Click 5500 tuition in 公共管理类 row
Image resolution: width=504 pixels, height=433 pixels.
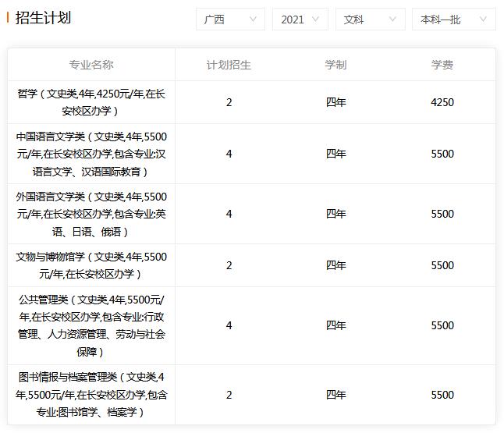pyautogui.click(x=442, y=325)
